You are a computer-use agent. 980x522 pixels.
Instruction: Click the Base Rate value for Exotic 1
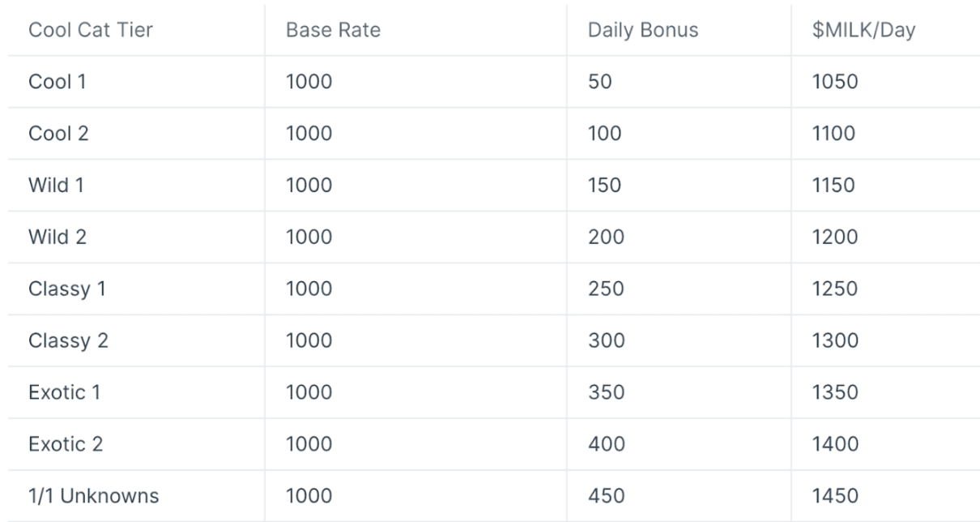tap(309, 393)
